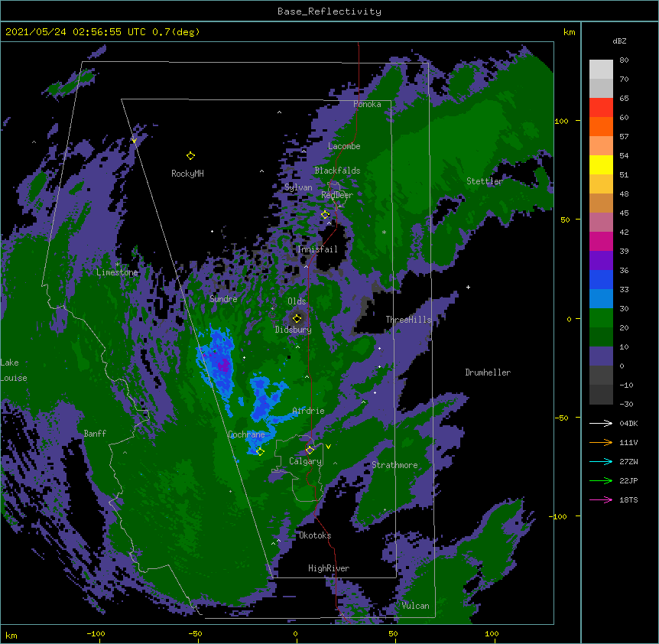659x644 pixels.
Task: Click the 36 dBZ blue color swatch
Action: [x=601, y=279]
